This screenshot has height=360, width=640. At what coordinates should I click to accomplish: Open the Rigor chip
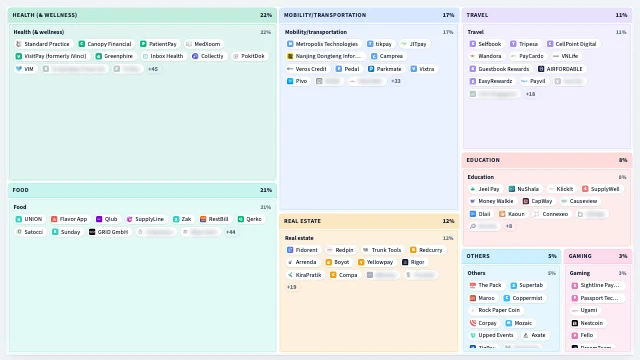point(414,262)
